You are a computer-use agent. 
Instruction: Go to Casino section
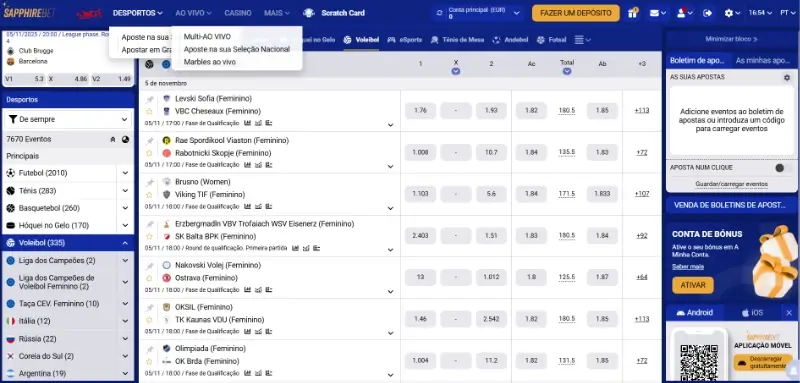click(238, 13)
